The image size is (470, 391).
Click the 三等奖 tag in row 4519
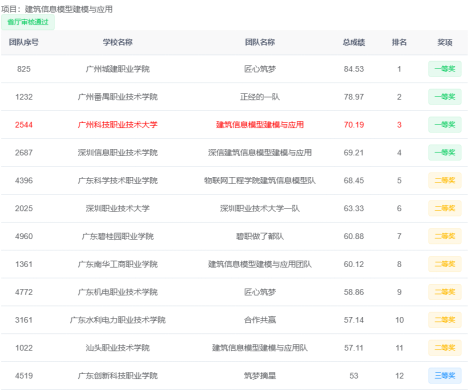click(x=445, y=376)
